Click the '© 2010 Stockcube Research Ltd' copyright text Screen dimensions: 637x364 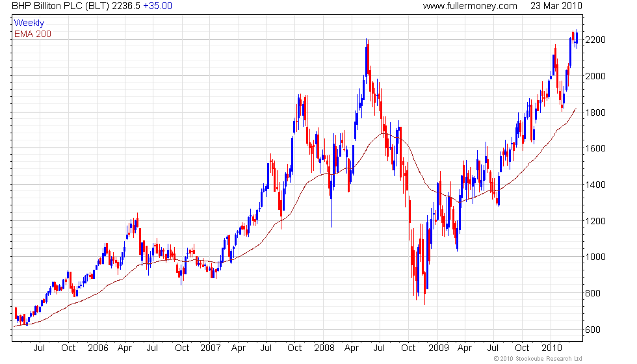coord(538,359)
